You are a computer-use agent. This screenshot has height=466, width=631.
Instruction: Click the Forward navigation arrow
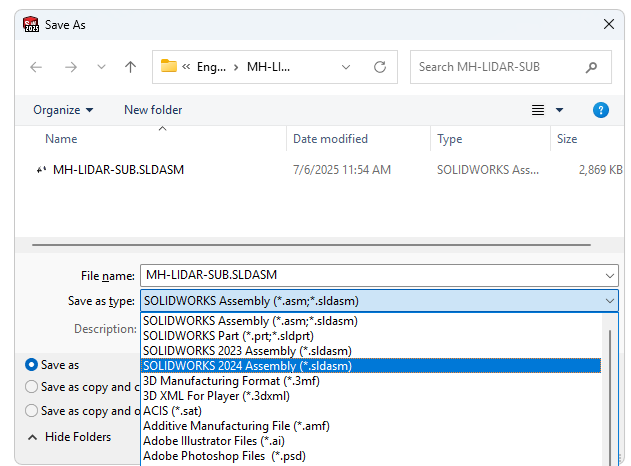pos(70,67)
